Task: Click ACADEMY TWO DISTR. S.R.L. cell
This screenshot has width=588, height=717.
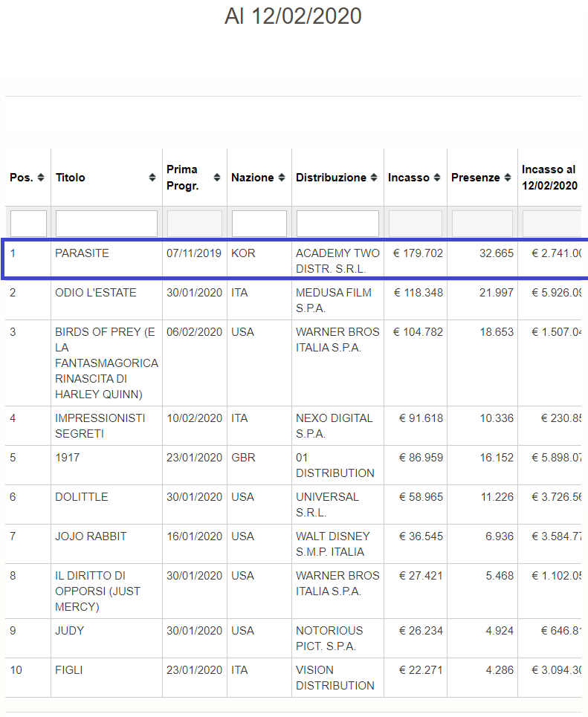Action: click(x=337, y=261)
